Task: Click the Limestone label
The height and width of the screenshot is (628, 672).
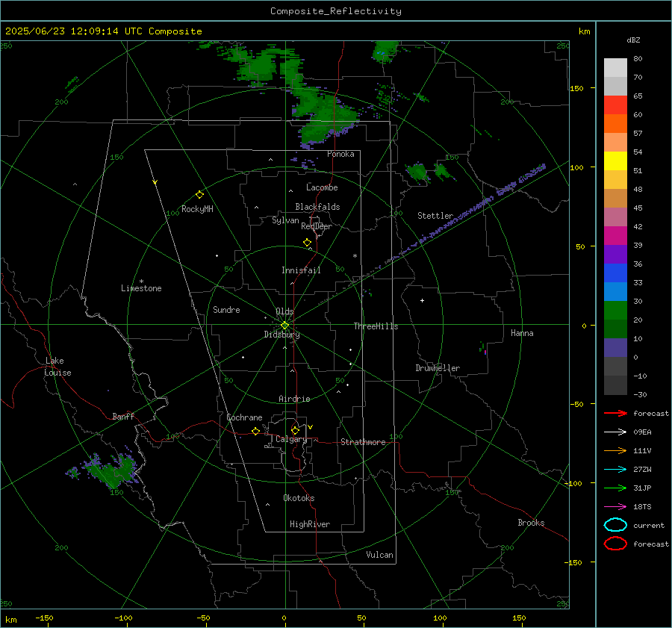Action: click(x=141, y=288)
